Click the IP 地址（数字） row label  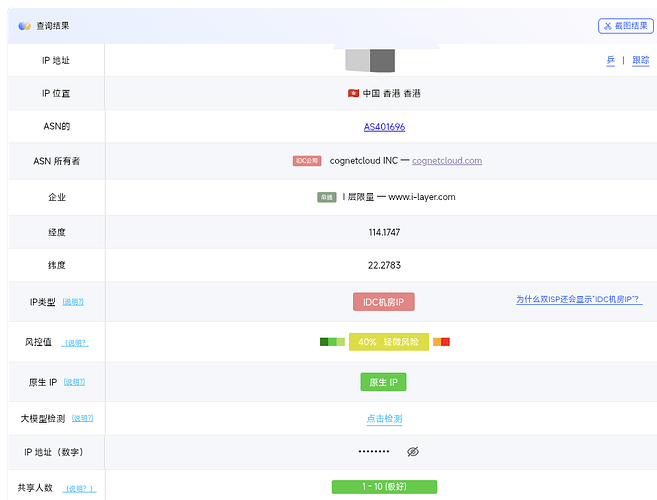(x=54, y=452)
